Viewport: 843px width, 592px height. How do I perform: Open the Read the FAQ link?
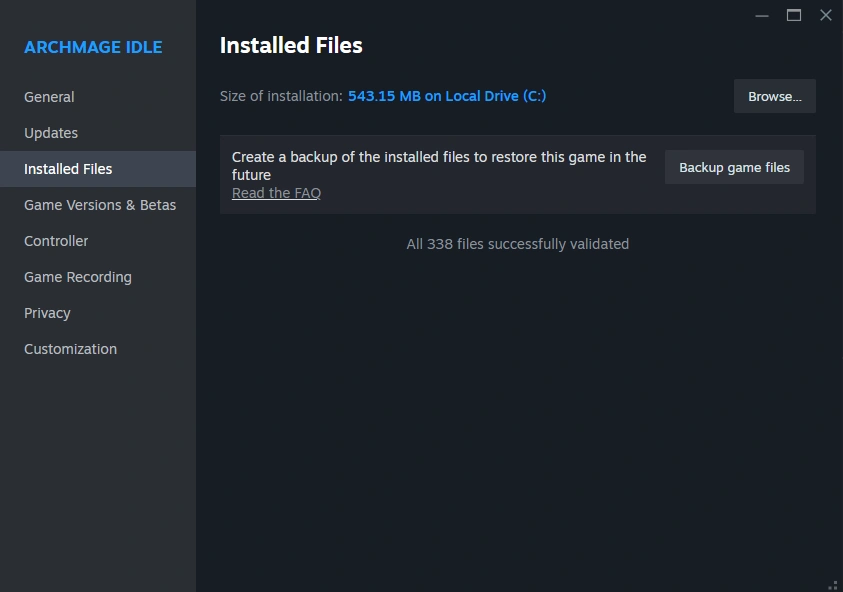coord(276,193)
